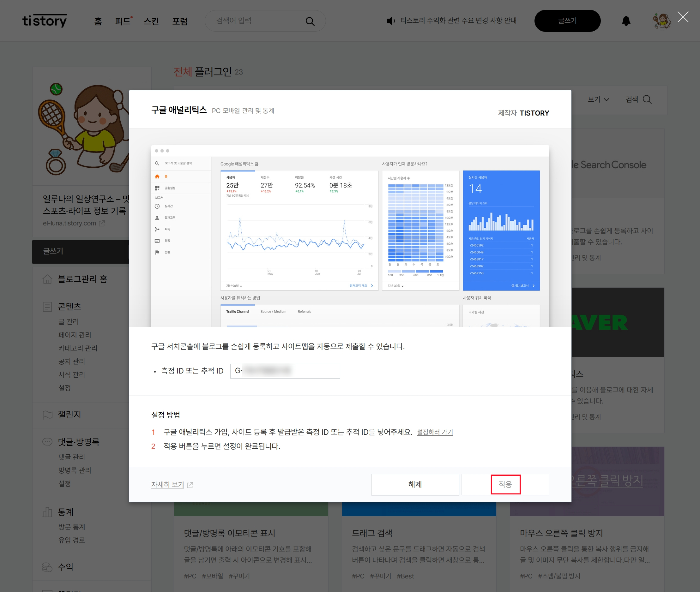Click the 해제 button
Viewport: 700px width, 592px height.
[415, 484]
